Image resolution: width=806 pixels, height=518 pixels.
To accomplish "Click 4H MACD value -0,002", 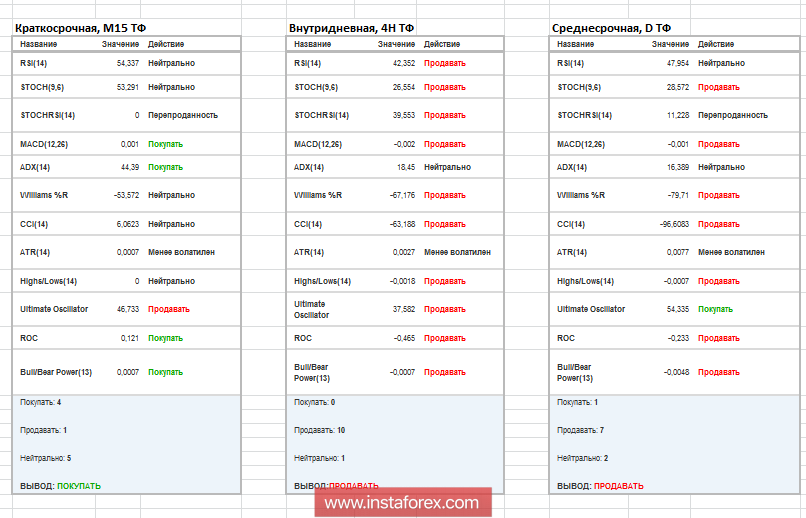I will (x=405, y=144).
